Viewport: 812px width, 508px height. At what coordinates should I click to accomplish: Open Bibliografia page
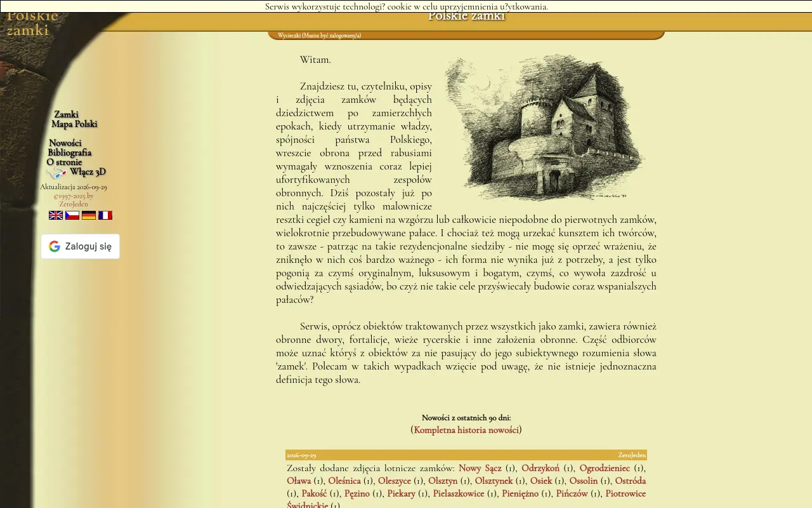click(x=70, y=153)
